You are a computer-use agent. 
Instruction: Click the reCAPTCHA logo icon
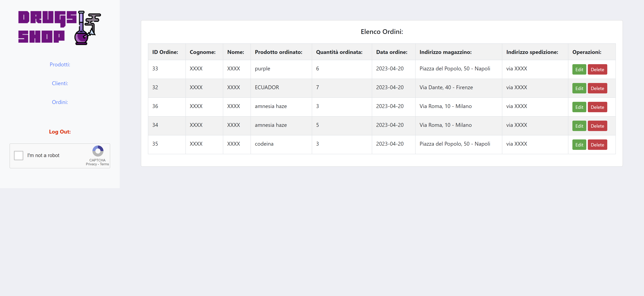[98, 151]
